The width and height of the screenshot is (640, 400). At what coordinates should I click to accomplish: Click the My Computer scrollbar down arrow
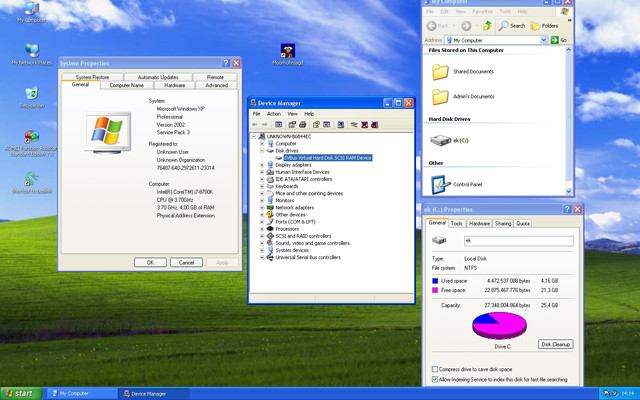pyautogui.click(x=569, y=191)
